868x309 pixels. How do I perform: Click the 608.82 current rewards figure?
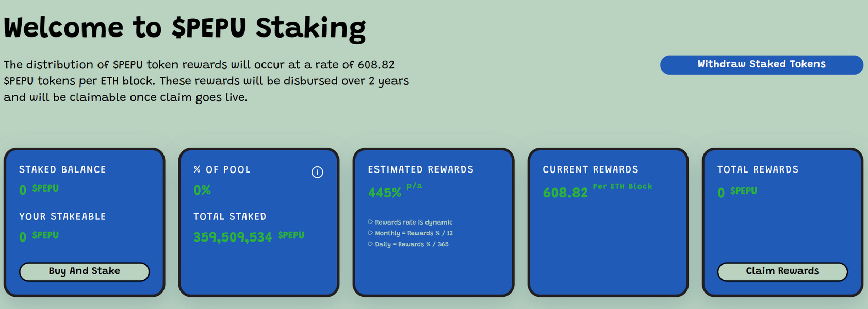pos(565,193)
